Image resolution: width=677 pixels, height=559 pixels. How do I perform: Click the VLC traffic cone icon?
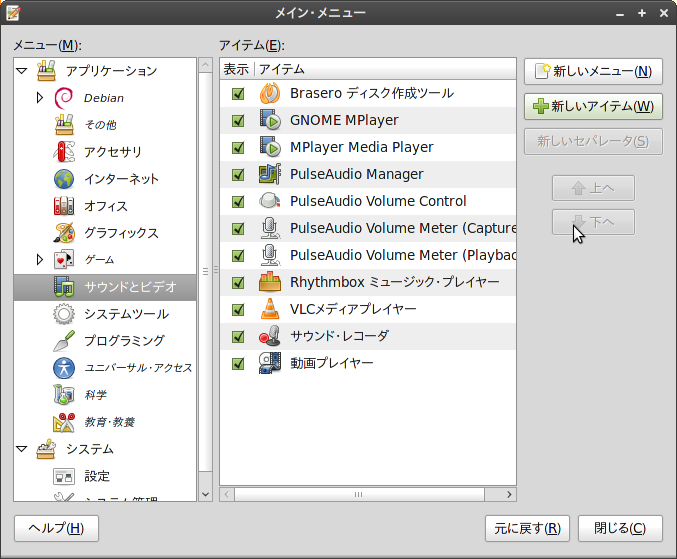270,309
